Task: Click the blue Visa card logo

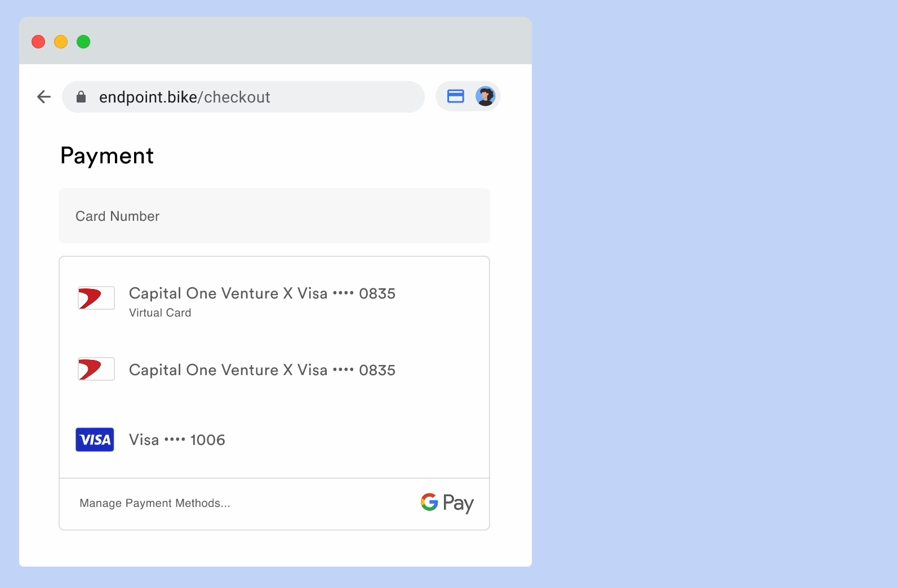Action: tap(95, 439)
